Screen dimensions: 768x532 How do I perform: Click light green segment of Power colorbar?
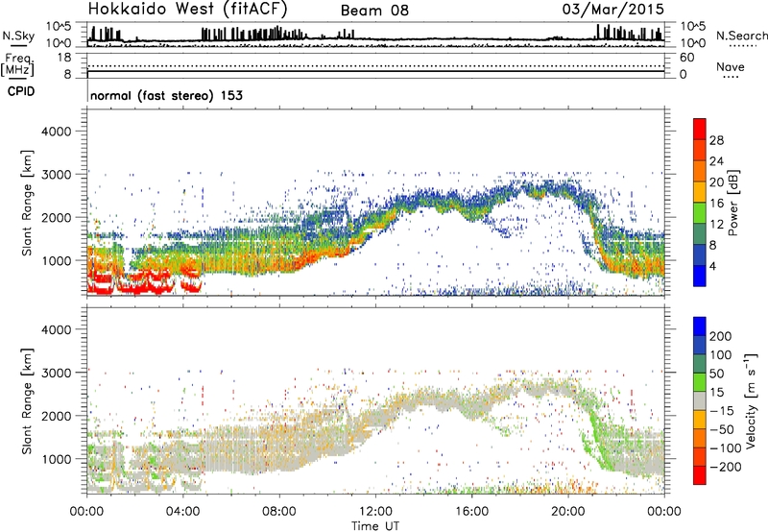[x=700, y=213]
